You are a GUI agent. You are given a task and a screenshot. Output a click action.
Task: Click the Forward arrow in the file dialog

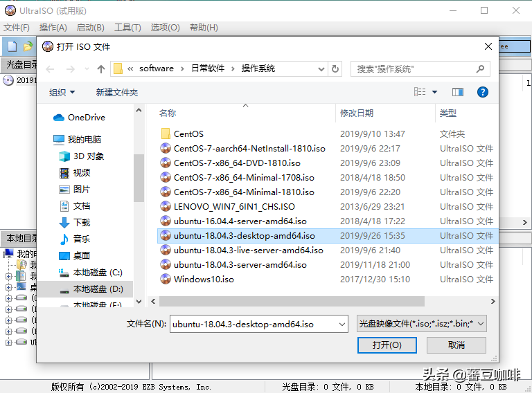click(x=70, y=69)
